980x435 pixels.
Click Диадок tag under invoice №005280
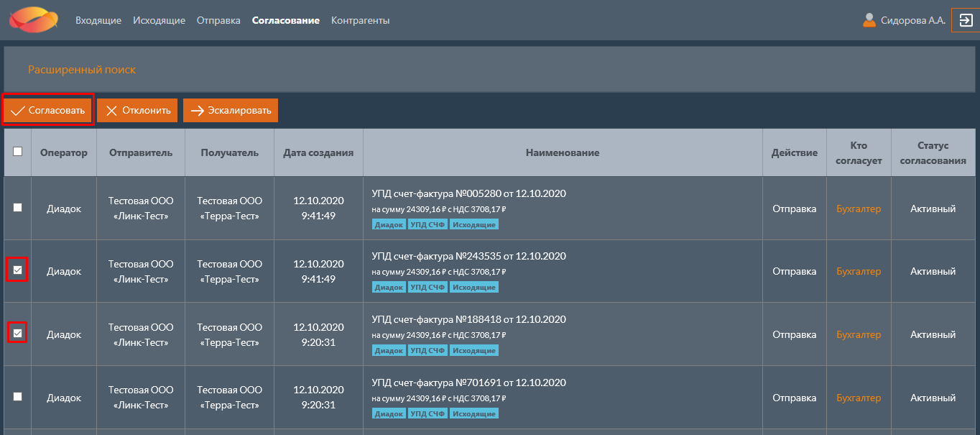[389, 224]
